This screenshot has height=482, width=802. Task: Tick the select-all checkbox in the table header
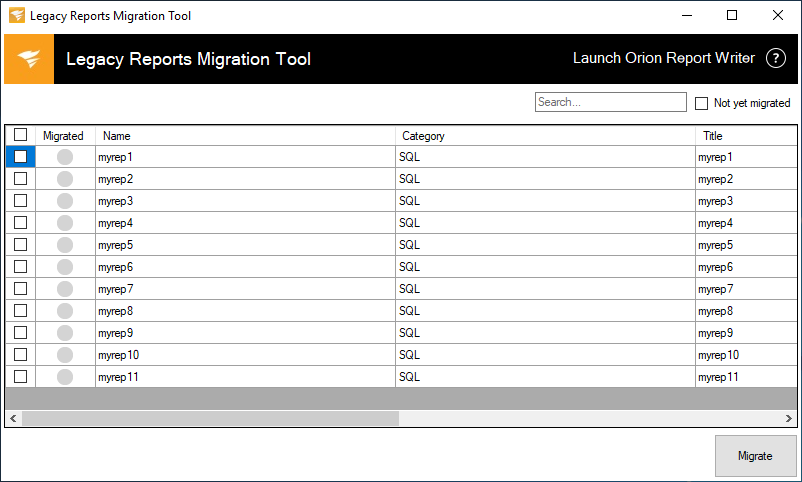[x=20, y=135]
